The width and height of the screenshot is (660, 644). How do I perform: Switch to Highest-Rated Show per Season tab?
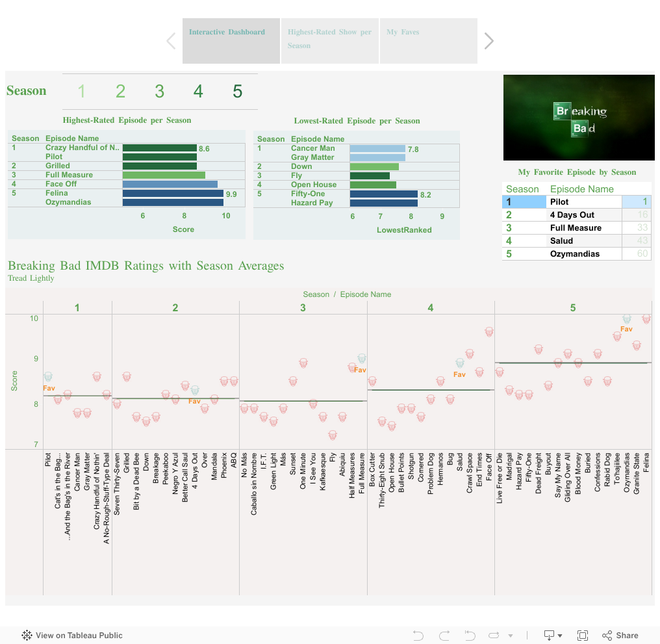330,39
